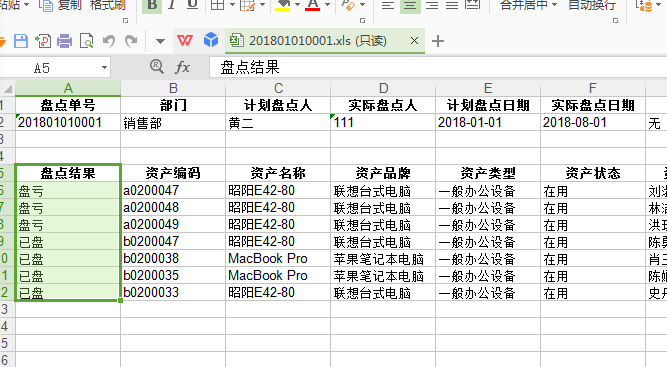667x367 pixels.
Task: Click the clear formatting eraser icon
Action: pos(348,5)
